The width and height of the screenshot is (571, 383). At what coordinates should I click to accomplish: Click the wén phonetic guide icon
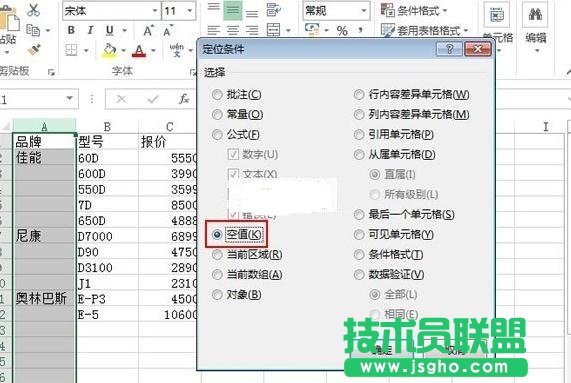[177, 50]
